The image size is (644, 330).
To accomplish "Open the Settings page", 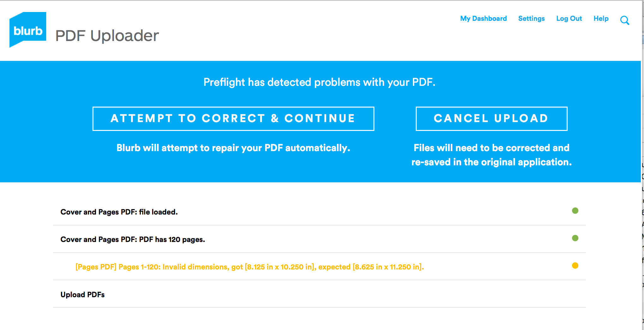I will [x=531, y=19].
